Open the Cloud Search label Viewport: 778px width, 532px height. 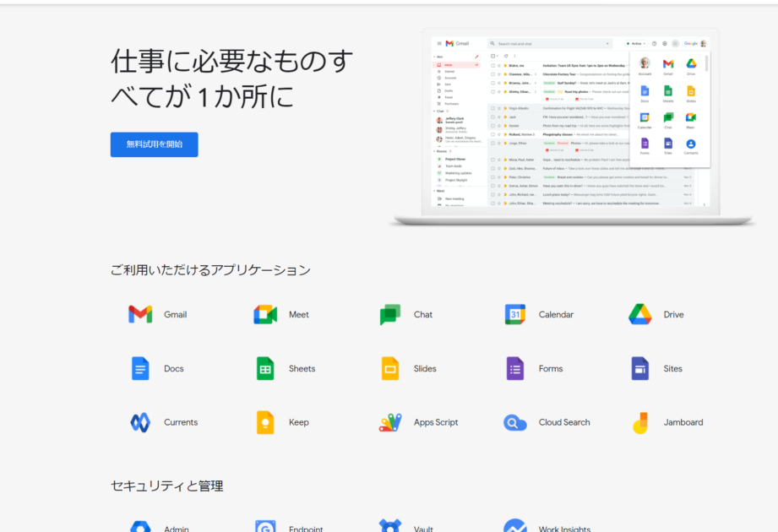point(564,422)
